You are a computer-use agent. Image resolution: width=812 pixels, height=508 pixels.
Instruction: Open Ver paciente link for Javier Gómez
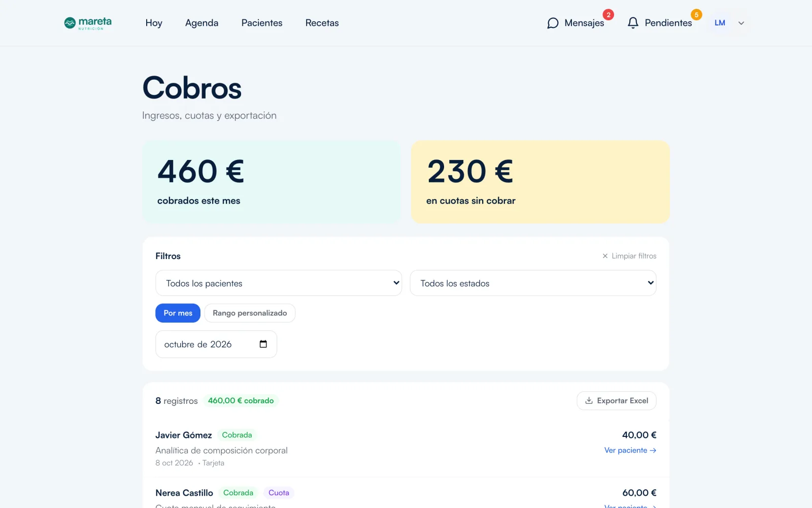click(630, 451)
